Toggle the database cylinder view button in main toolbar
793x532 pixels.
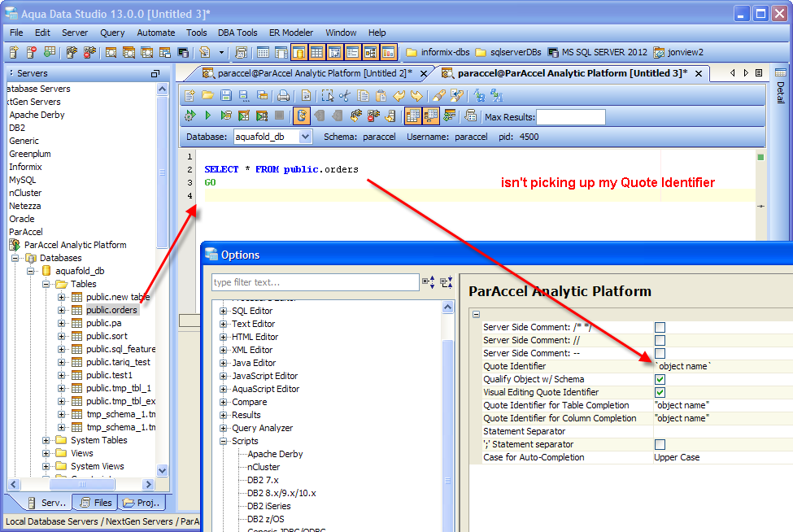(x=298, y=52)
